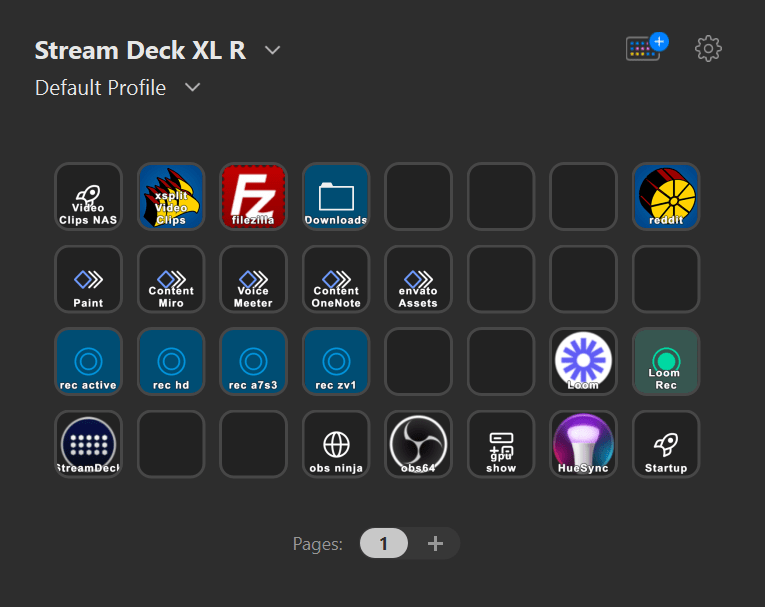Select the Content Miro key

pos(171,279)
